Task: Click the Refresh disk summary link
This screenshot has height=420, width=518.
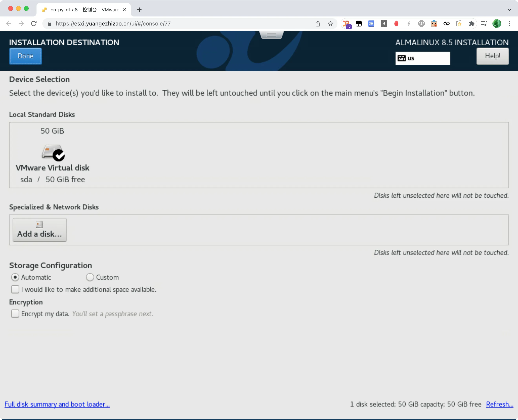Action: [500, 404]
